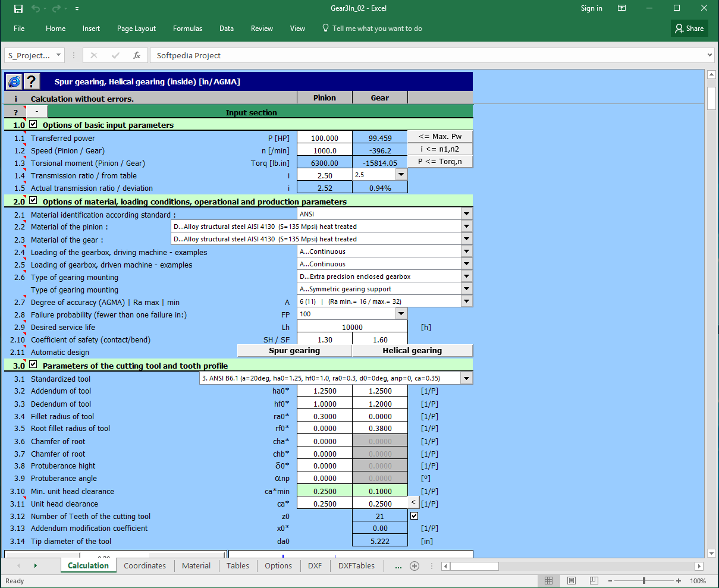Click the Internet Explorer icon button
The height and width of the screenshot is (588, 719).
click(14, 81)
